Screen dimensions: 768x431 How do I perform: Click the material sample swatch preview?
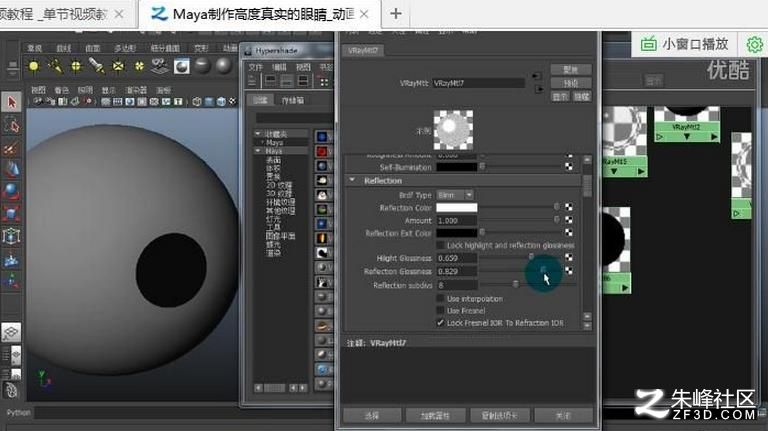pos(454,130)
